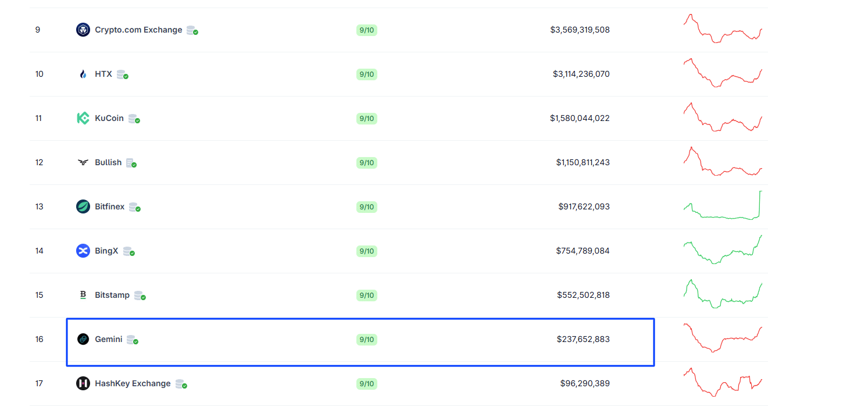Click reserves badge next to Bitstamp
The width and height of the screenshot is (868, 406).
coord(140,295)
